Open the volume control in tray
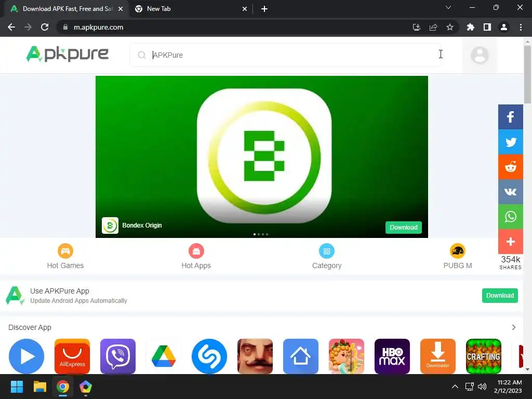Viewport: 532px width, 399px height. pos(482,387)
